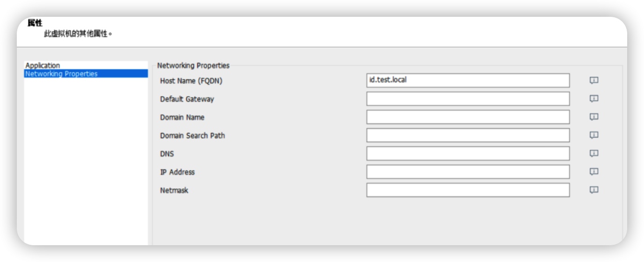Image resolution: width=644 pixels, height=262 pixels.
Task: Click the Default Gateway description icon
Action: click(x=594, y=99)
